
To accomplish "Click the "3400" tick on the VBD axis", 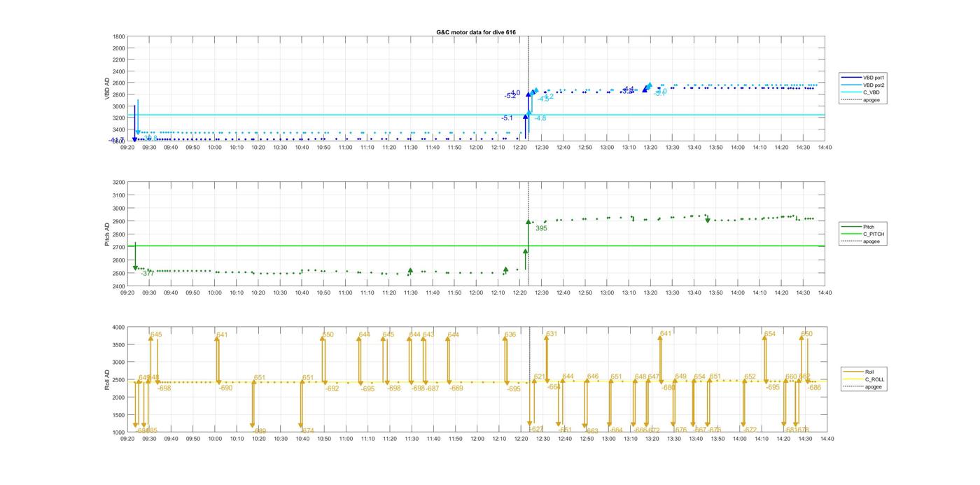I will point(119,129).
